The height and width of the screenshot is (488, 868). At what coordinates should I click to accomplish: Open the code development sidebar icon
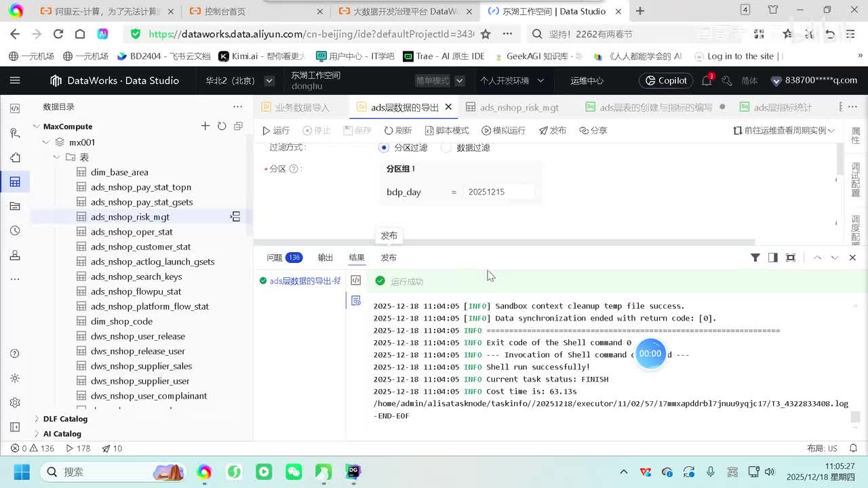pyautogui.click(x=15, y=108)
